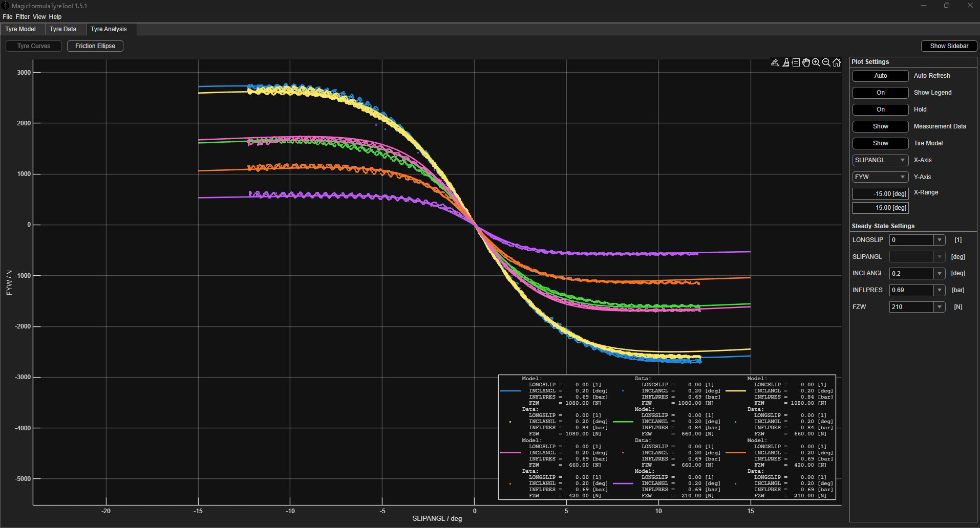Viewport: 980px width, 528px height.
Task: Click the X-Range label
Action: pos(926,192)
